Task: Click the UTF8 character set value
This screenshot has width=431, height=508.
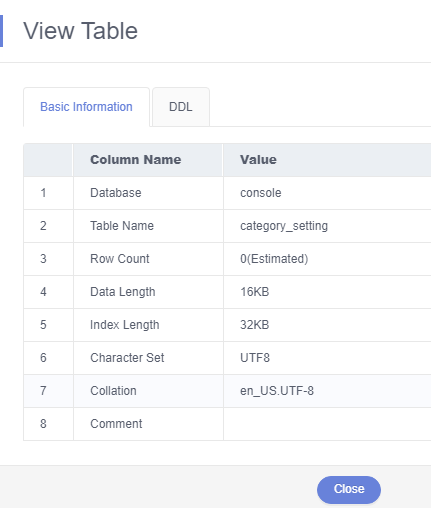Action: (255, 358)
